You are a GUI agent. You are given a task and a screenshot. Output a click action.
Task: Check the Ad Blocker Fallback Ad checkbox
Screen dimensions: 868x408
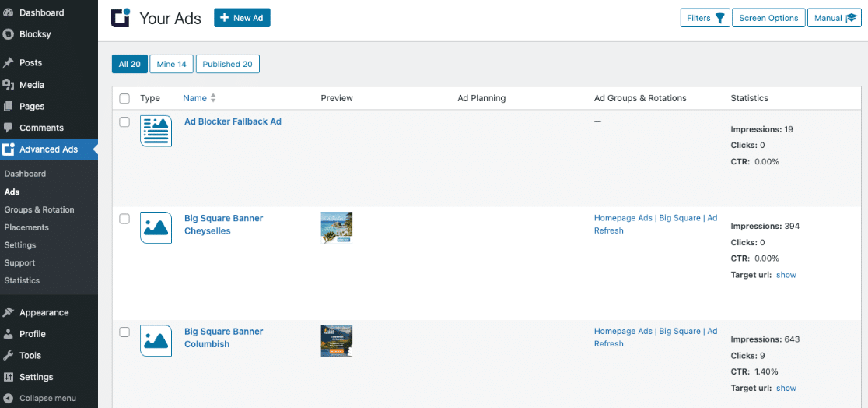(124, 122)
